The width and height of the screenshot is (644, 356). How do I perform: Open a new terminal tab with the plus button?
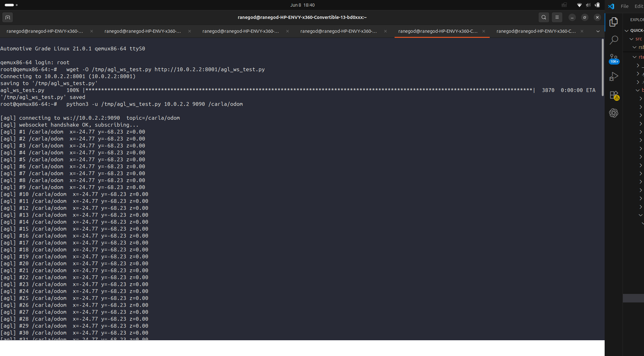pyautogui.click(x=8, y=17)
